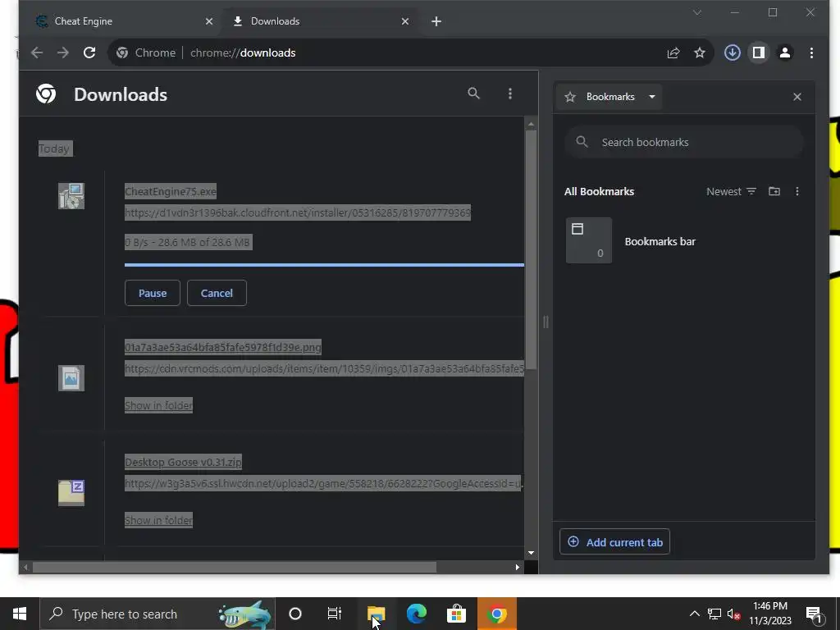
Task: Open Chrome's three-dot main menu
Action: click(x=811, y=52)
